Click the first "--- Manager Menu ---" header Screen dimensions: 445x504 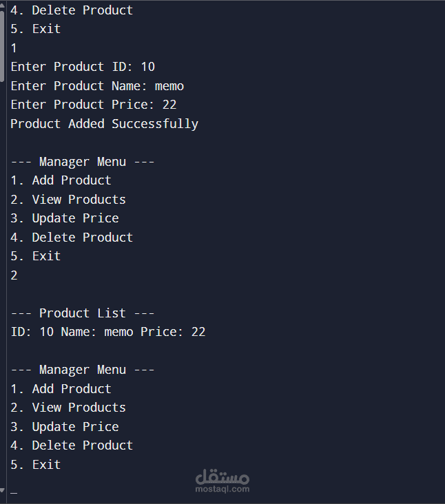click(83, 162)
